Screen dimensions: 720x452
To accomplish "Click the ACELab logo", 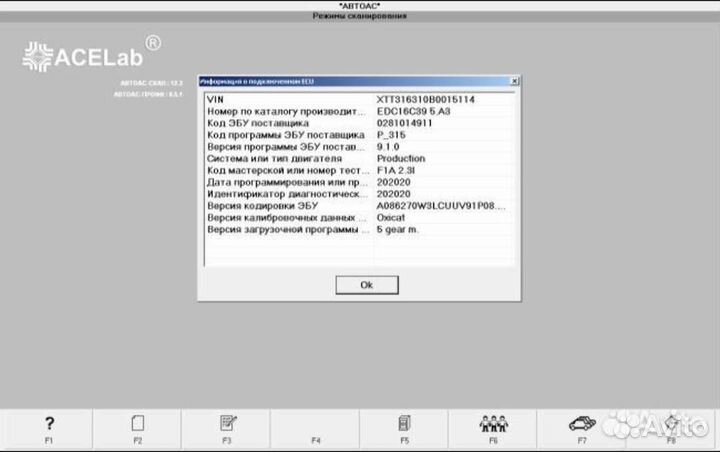I will [91, 54].
